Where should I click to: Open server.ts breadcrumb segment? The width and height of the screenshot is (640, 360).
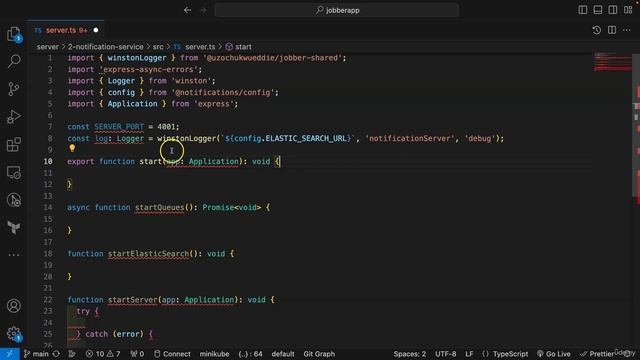(195, 47)
